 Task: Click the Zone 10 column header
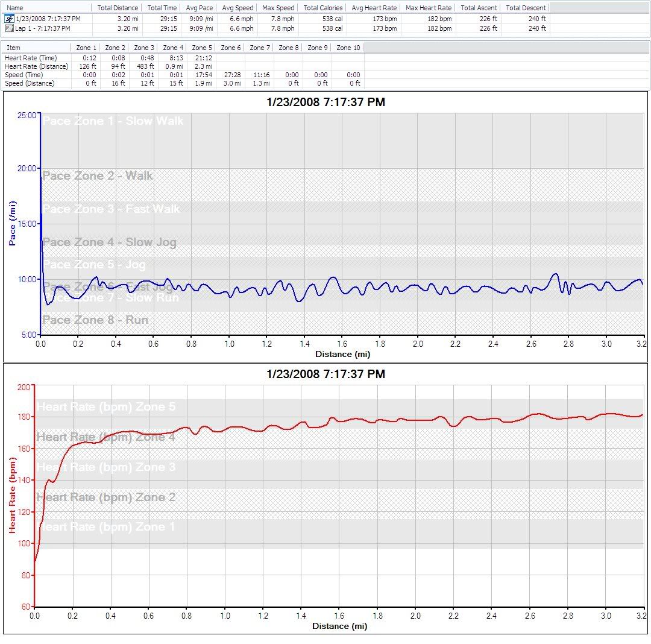348,48
